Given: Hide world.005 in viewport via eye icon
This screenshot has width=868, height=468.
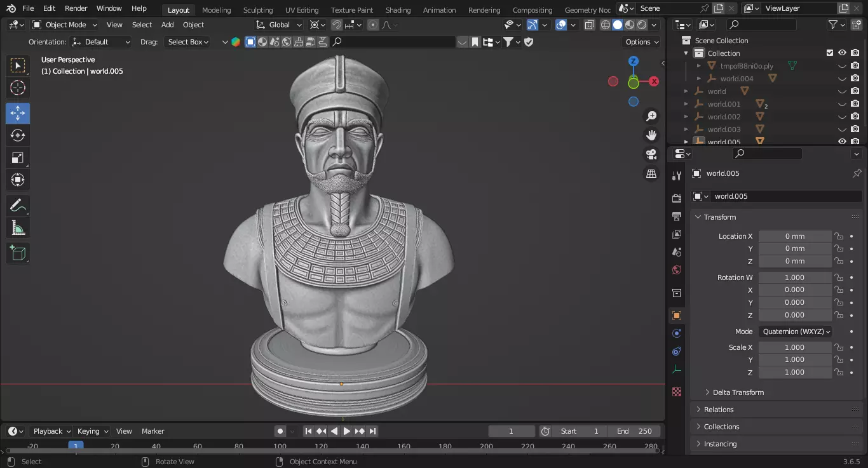Looking at the screenshot, I should 842,142.
